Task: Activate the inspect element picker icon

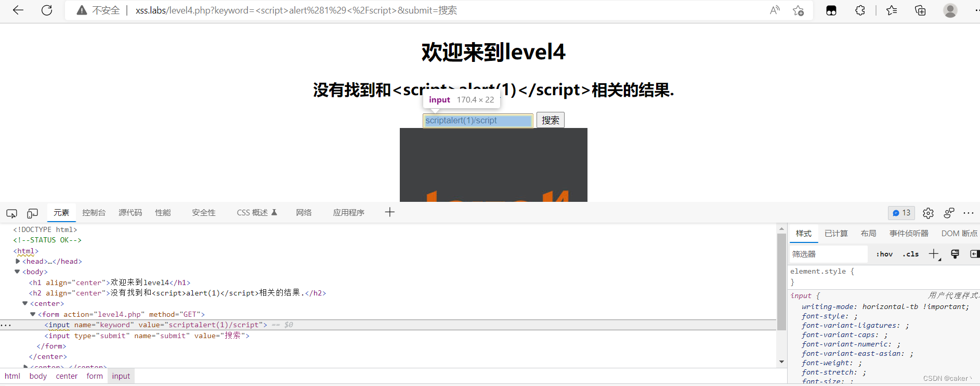Action: 11,213
